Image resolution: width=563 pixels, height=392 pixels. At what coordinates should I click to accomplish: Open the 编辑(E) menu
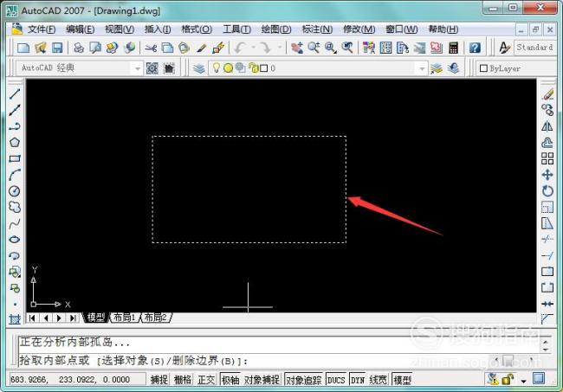(81, 29)
